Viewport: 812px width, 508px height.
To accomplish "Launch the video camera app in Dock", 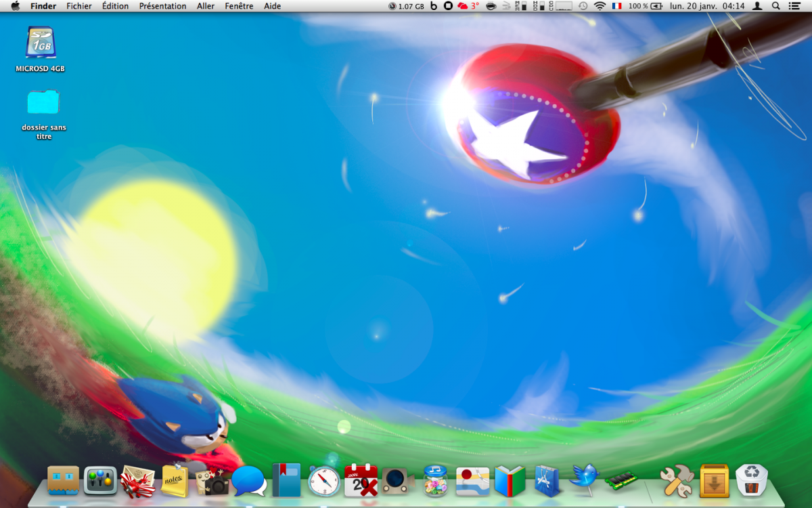I will (398, 481).
